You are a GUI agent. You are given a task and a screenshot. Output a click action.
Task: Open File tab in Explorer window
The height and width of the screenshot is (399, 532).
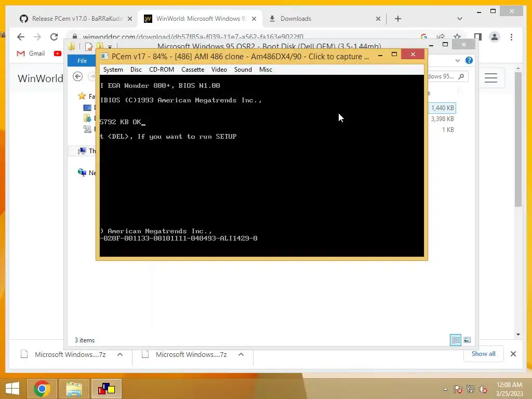click(x=82, y=61)
